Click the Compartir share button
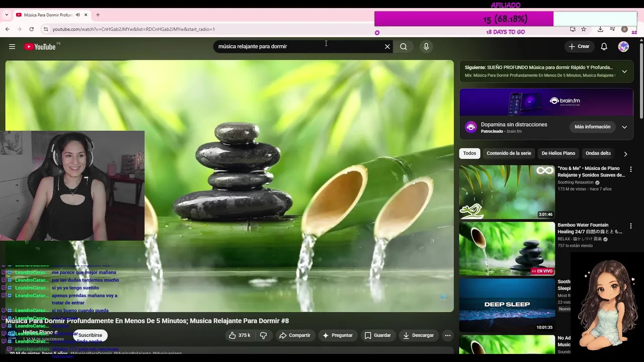Image resolution: width=644 pixels, height=362 pixels. pyautogui.click(x=295, y=335)
